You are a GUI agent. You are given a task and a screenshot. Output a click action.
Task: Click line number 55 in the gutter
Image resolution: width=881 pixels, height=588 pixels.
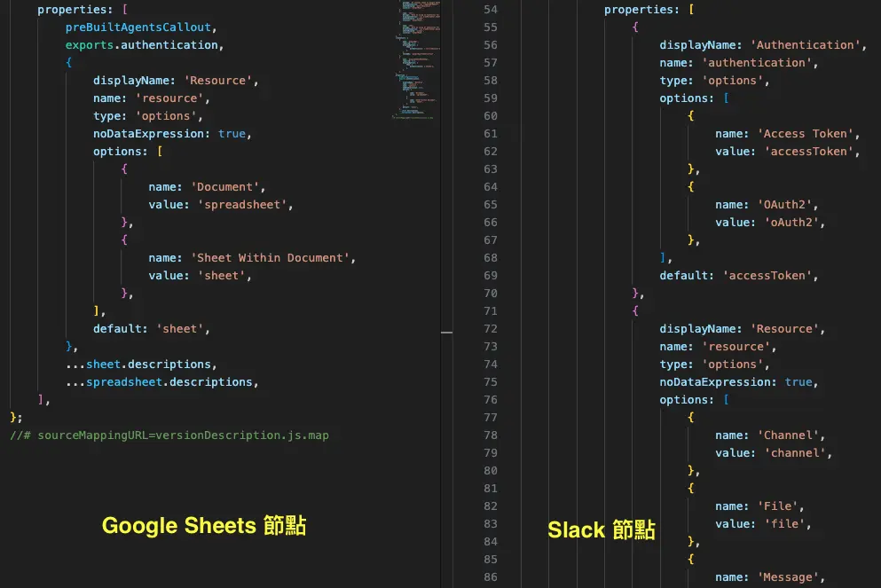(x=491, y=27)
